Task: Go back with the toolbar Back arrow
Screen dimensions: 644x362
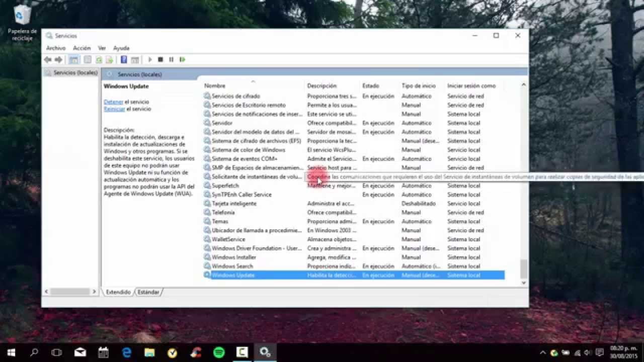Action: 48,60
